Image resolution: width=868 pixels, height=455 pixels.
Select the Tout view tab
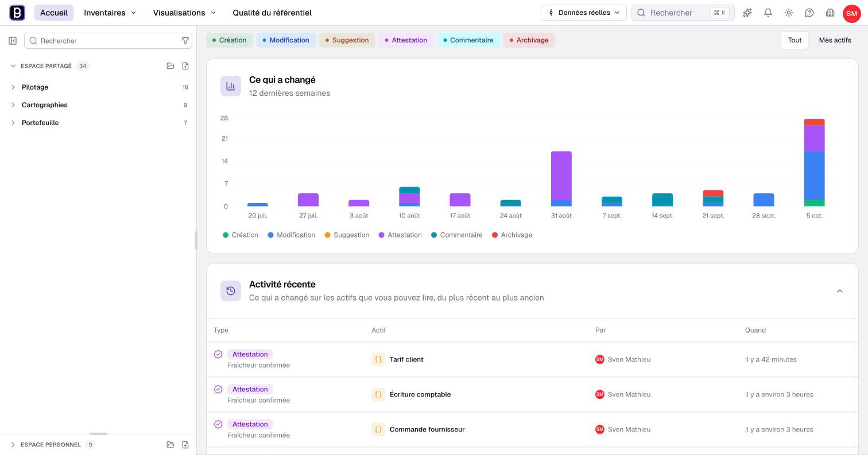coord(795,40)
